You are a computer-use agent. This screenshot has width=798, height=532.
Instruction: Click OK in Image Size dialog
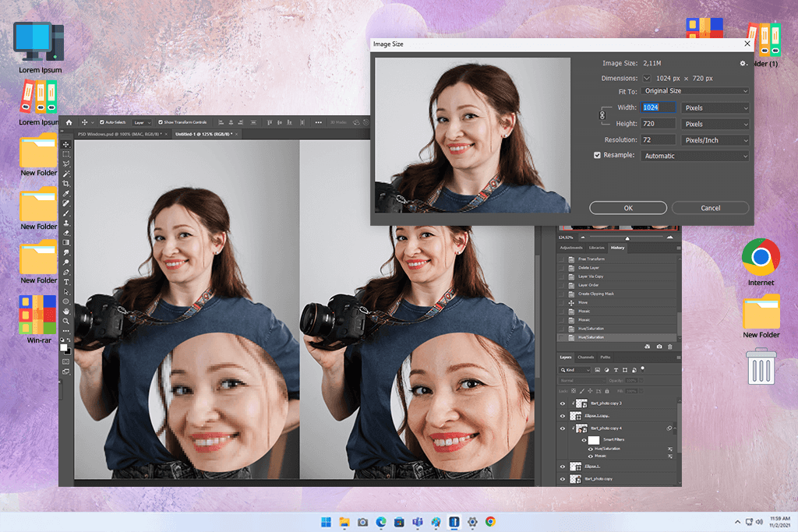coord(628,208)
